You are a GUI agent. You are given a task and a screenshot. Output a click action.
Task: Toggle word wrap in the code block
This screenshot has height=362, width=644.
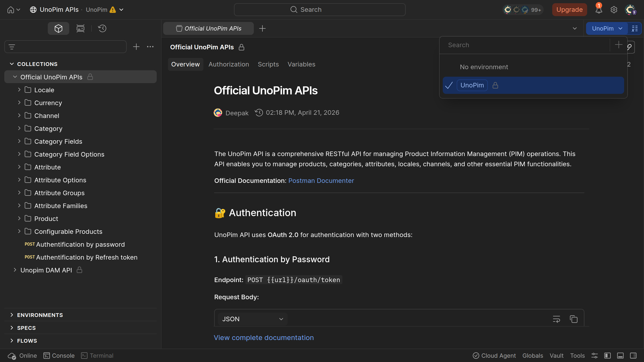pyautogui.click(x=556, y=319)
